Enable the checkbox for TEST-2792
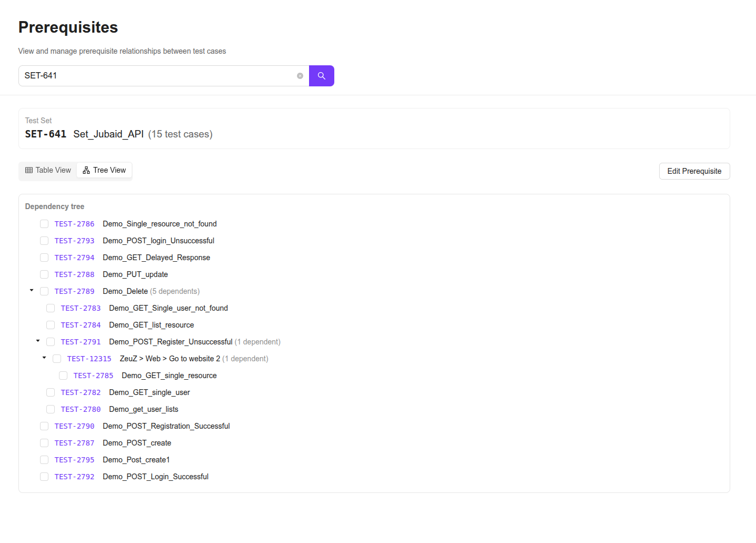Image resolution: width=756 pixels, height=543 pixels. [x=44, y=477]
